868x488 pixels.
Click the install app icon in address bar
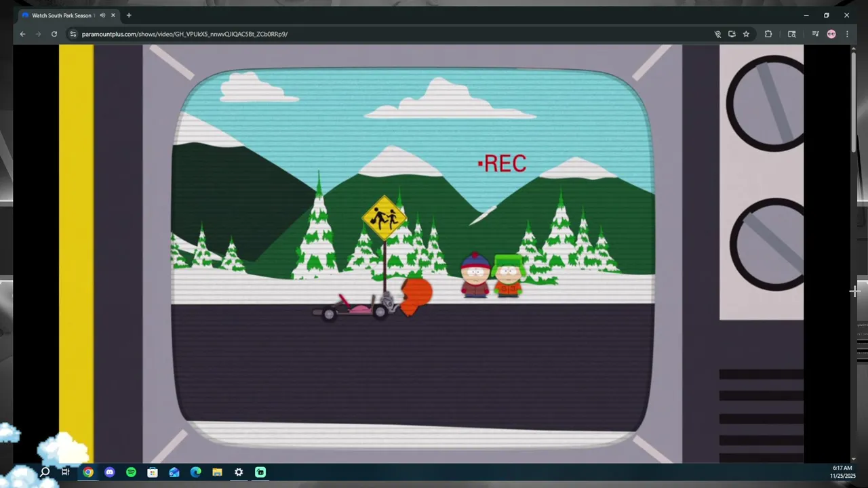tap(732, 34)
